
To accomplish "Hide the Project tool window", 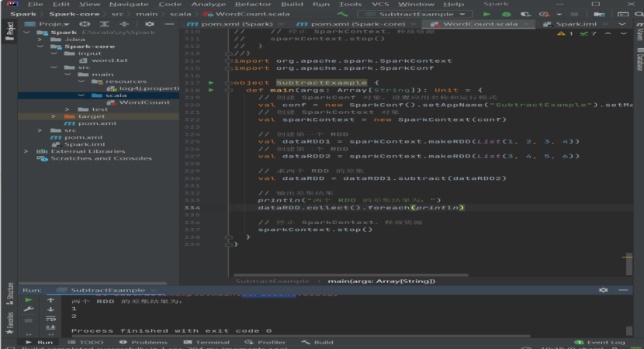I will pos(169,24).
